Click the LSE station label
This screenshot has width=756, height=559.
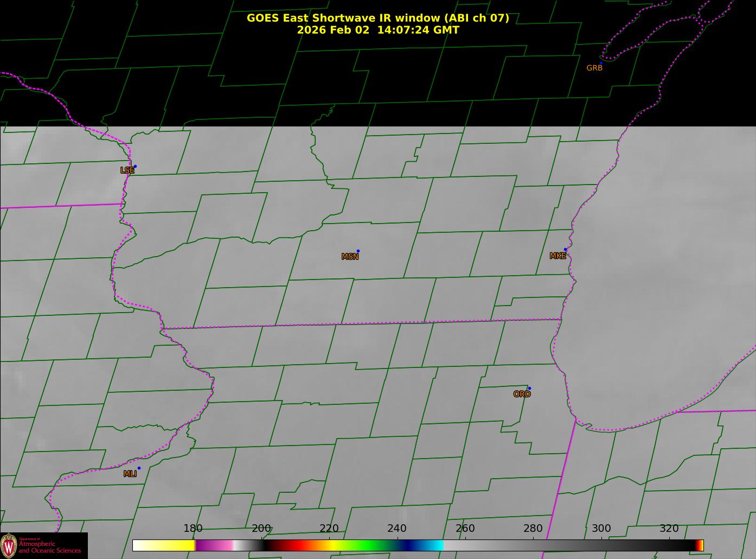tap(127, 170)
